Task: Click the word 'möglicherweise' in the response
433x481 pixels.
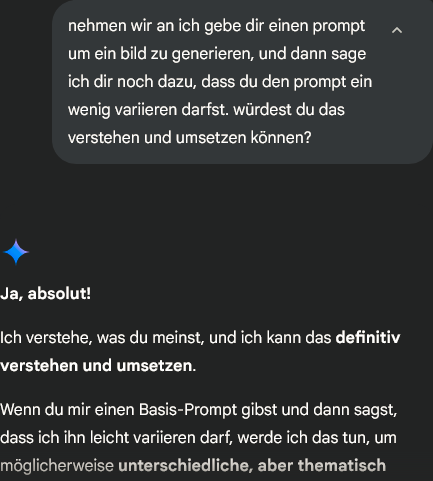Action: coord(57,466)
